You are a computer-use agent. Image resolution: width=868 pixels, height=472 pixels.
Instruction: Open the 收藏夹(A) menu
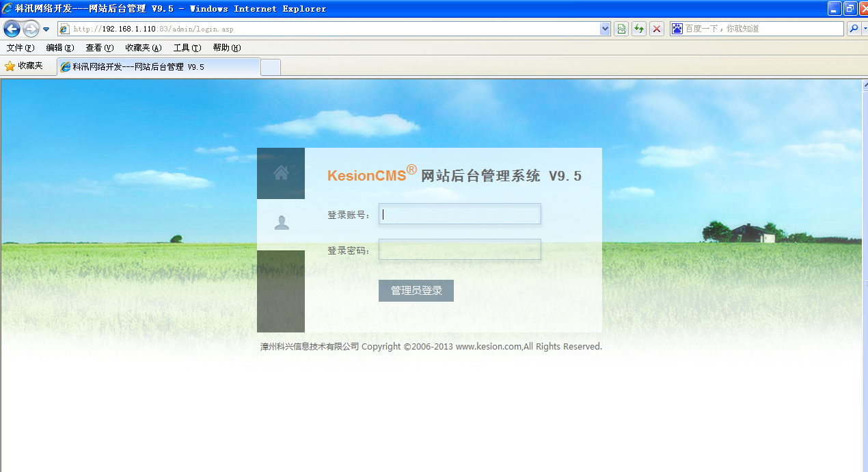(x=144, y=48)
